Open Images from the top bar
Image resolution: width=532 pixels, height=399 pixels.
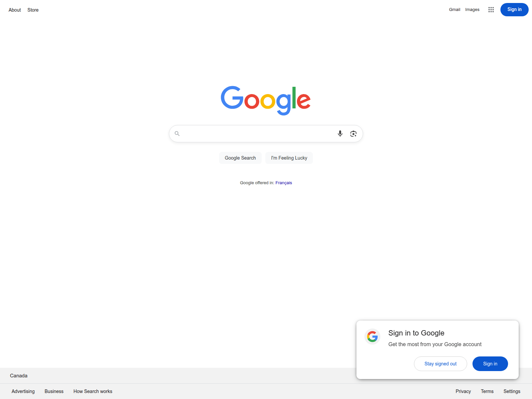point(472,10)
